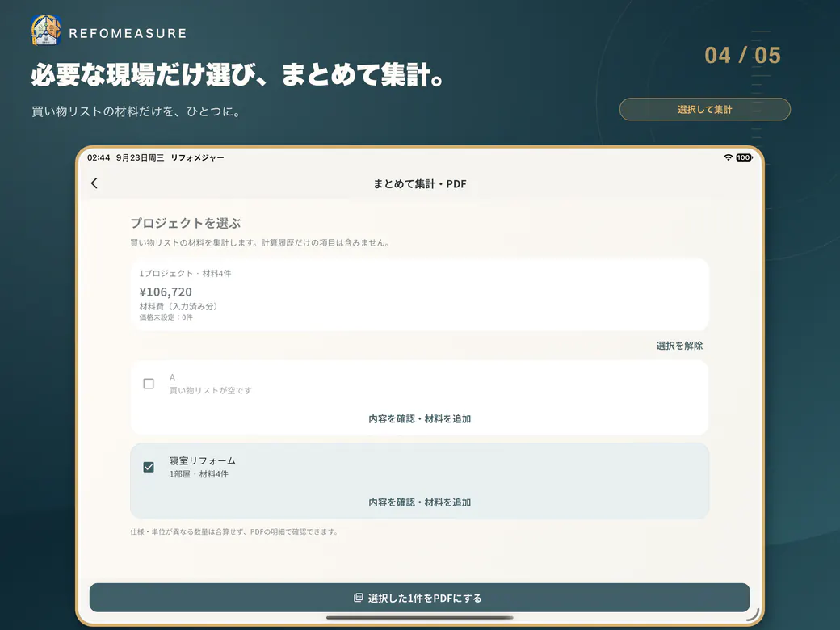Click the 1部屋・材料4件 subtitle

click(199, 474)
